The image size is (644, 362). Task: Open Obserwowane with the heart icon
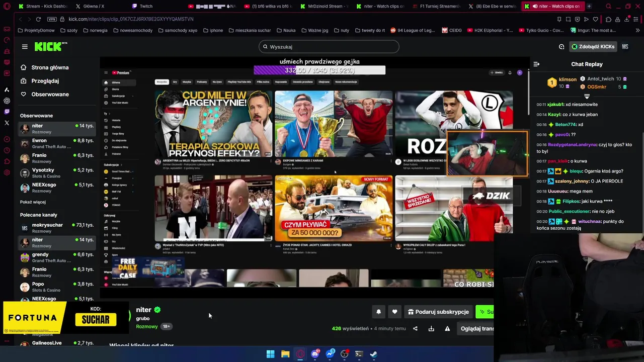[44, 95]
